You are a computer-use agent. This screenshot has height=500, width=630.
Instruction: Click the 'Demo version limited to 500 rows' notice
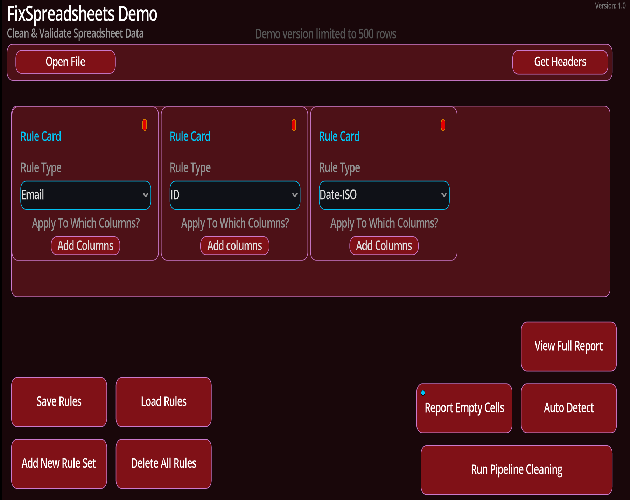326,34
